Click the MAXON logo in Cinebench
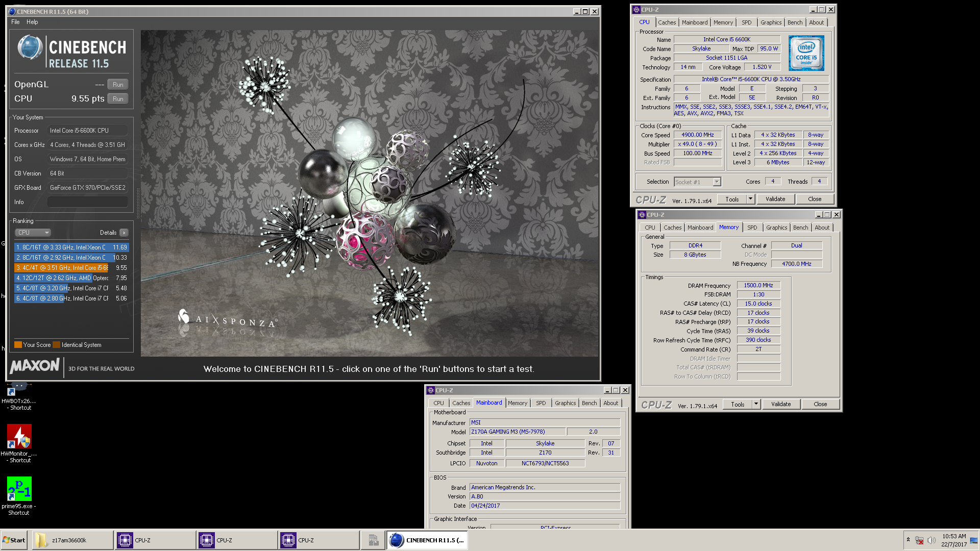980x551 pixels. click(x=35, y=366)
